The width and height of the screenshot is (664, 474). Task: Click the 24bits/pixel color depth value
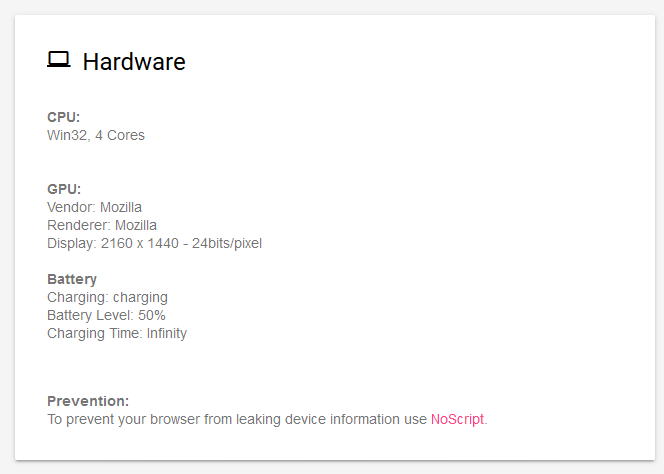[229, 243]
